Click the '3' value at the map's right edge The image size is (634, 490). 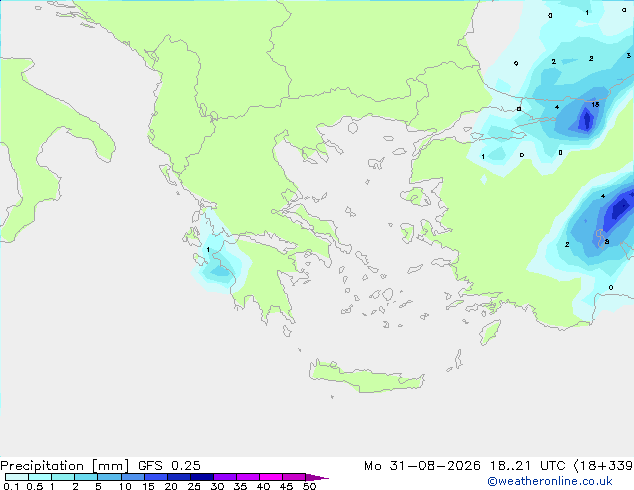[x=629, y=55]
